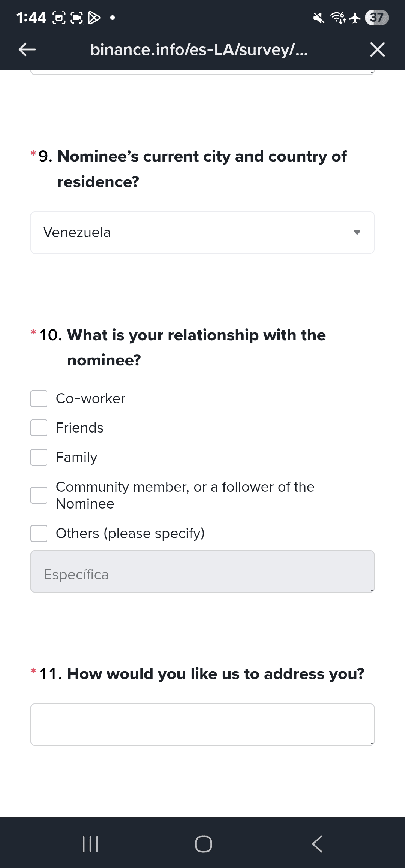Focus the Específica text field
The width and height of the screenshot is (405, 868).
point(202,571)
